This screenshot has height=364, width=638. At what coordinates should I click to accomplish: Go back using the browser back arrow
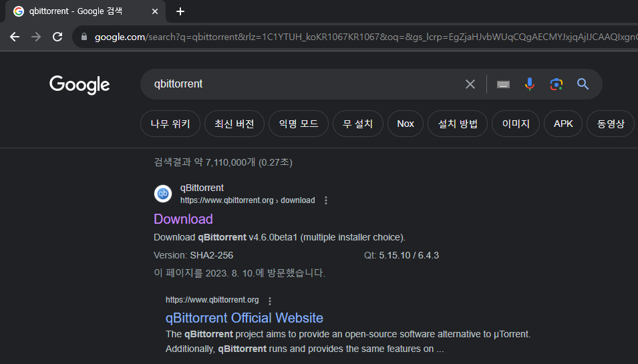[15, 37]
